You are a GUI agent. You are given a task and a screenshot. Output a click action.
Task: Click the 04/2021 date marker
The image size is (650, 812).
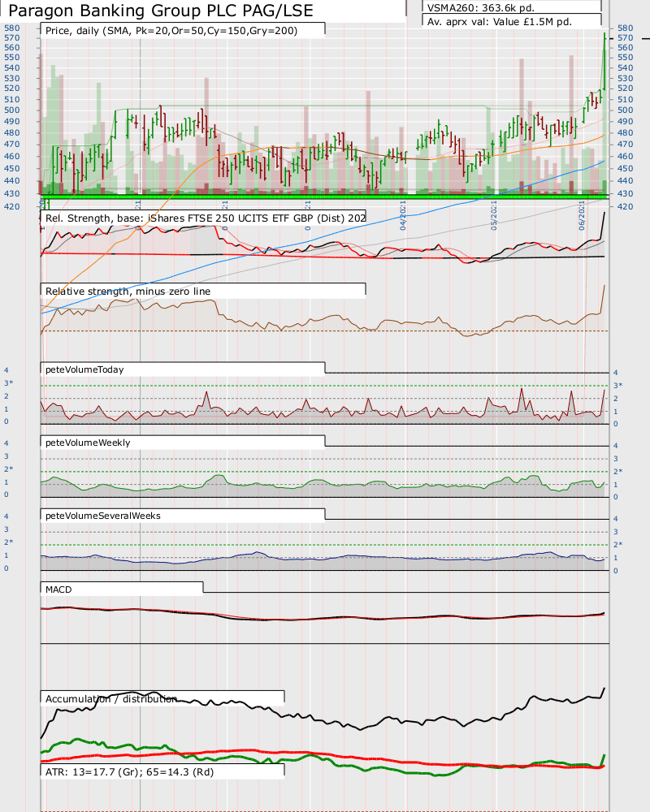coord(403,215)
